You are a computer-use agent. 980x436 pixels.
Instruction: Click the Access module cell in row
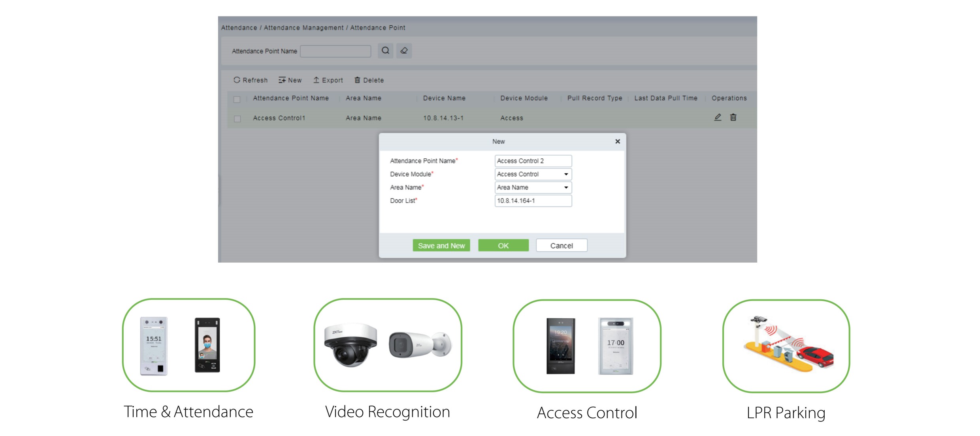tap(512, 118)
